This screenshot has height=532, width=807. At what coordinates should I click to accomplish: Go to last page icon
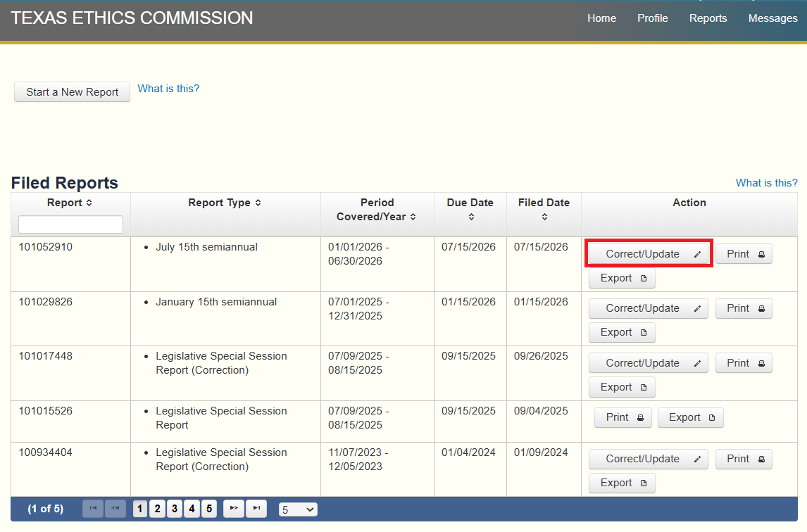click(256, 508)
